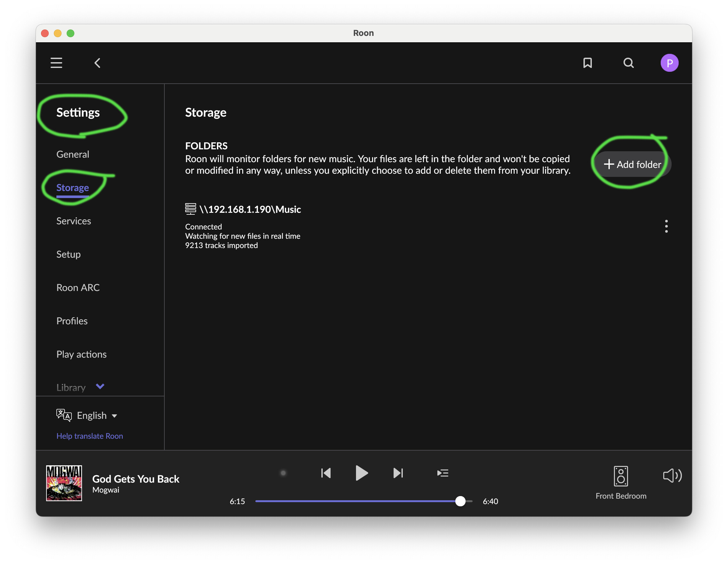Select the Front Bedroom zone icon

coord(621,476)
